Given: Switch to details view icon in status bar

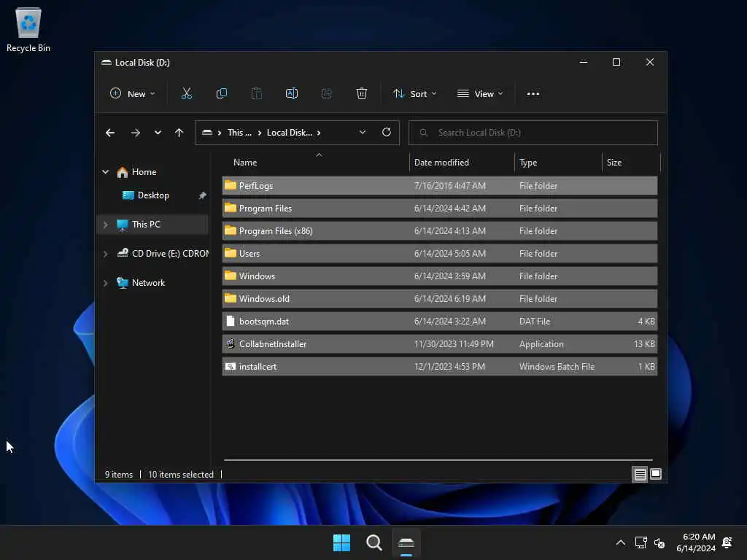Looking at the screenshot, I should 640,474.
